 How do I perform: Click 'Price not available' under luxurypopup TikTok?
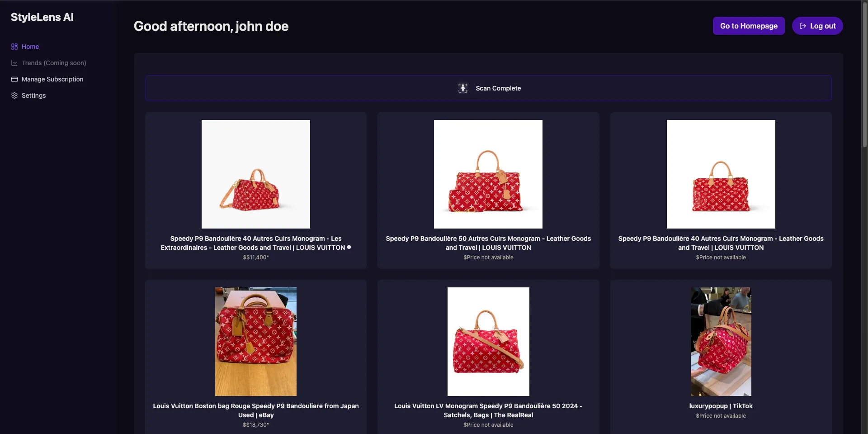[721, 416]
